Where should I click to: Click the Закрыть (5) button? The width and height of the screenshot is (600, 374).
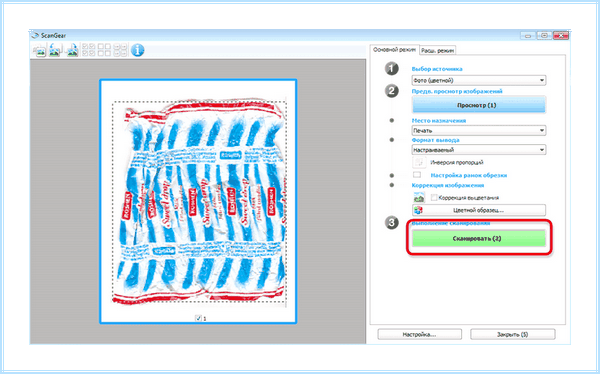[512, 334]
